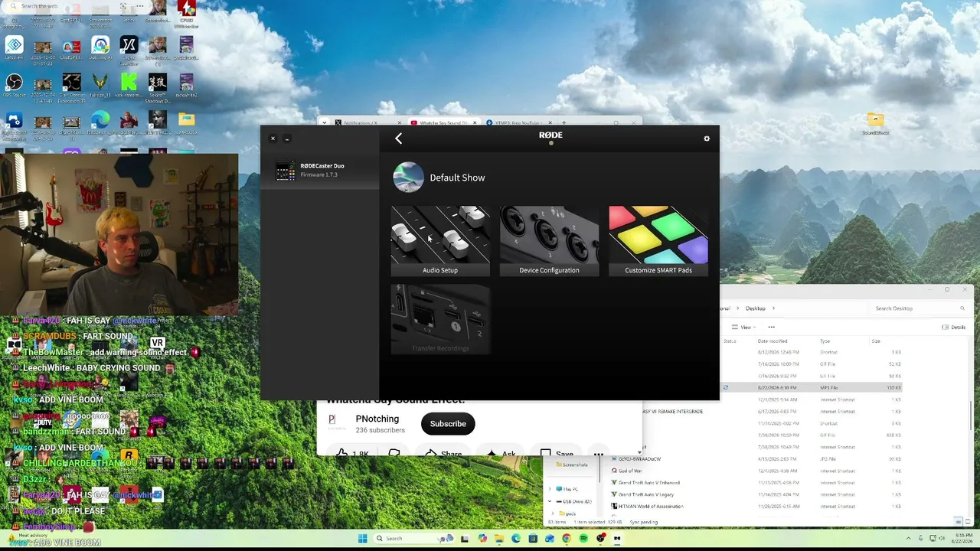Subscribe to the PNotching channel

[448, 424]
